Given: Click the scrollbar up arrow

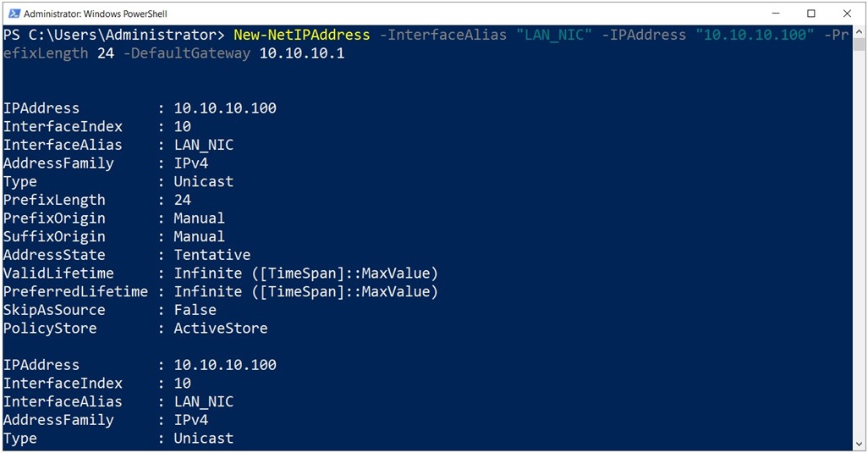Looking at the screenshot, I should tap(860, 32).
